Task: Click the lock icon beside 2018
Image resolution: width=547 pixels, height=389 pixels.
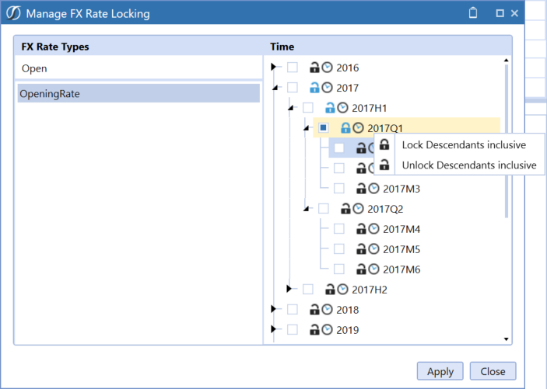Action: click(x=314, y=309)
